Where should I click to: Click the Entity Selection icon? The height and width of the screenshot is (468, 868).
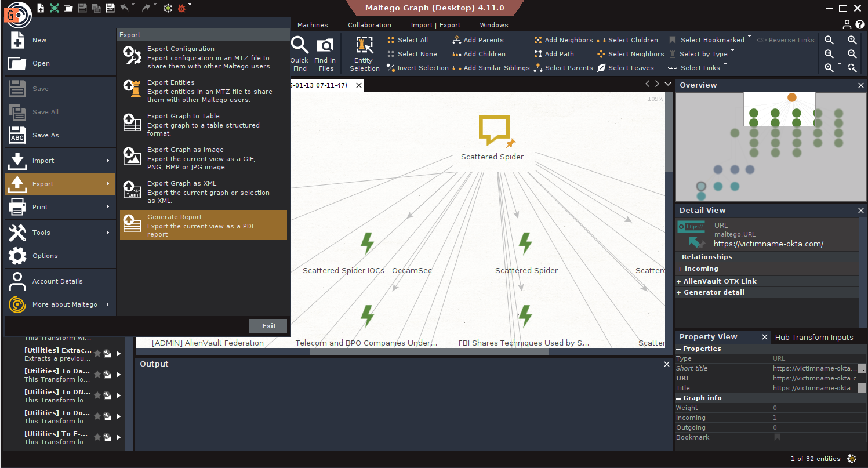(364, 45)
